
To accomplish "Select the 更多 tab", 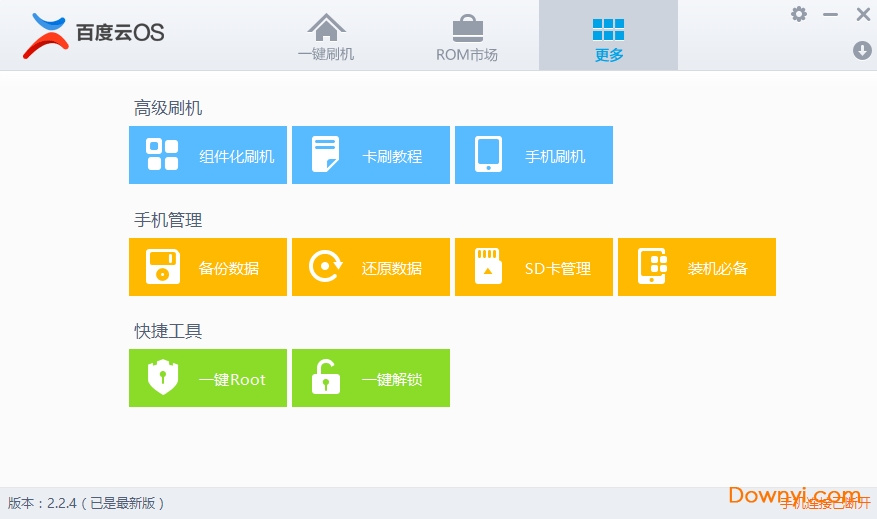I will pyautogui.click(x=608, y=36).
